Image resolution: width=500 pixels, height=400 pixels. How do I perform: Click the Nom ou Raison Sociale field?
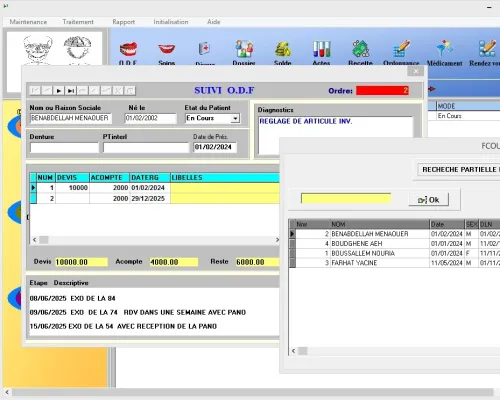tap(71, 118)
